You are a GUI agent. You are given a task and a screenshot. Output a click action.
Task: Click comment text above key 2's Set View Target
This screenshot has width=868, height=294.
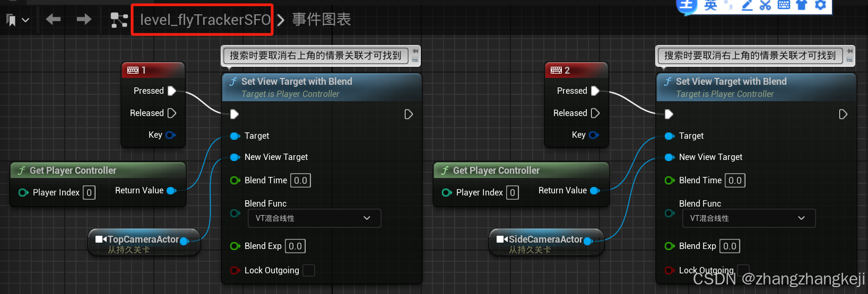[x=750, y=56]
